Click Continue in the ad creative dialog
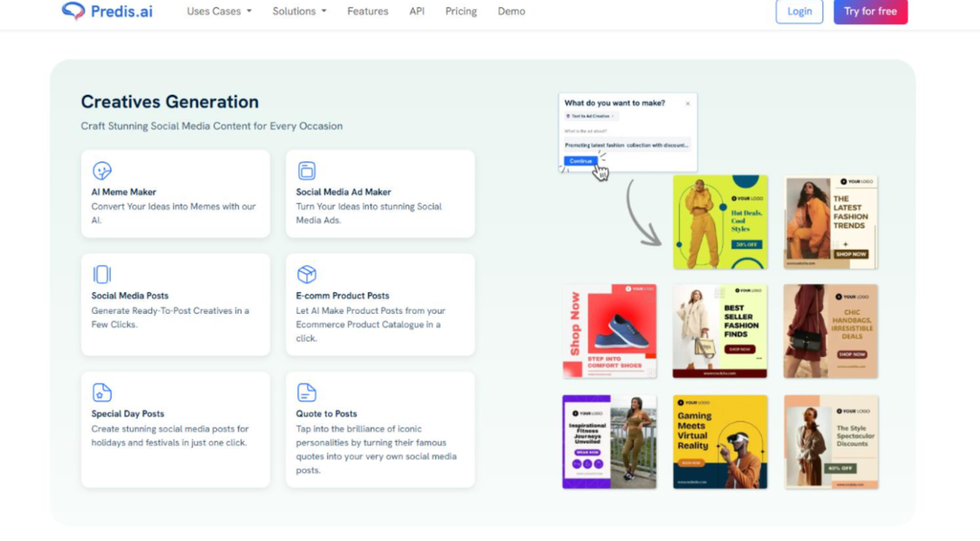This screenshot has height=541, width=980. tap(581, 161)
